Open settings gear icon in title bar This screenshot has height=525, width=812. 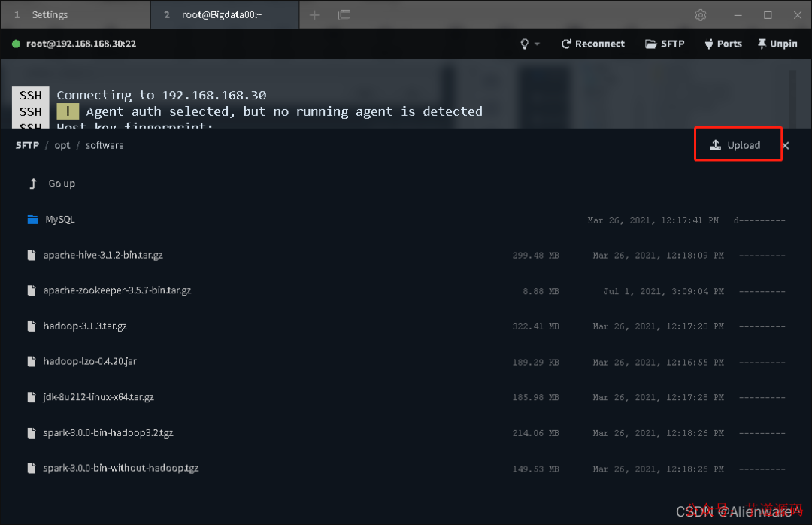[x=701, y=15]
